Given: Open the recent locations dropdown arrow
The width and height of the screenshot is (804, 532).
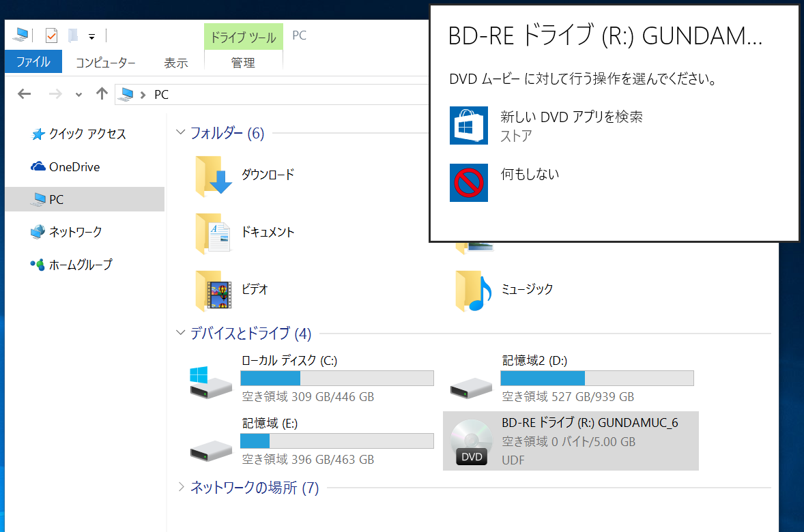Looking at the screenshot, I should click(x=78, y=94).
